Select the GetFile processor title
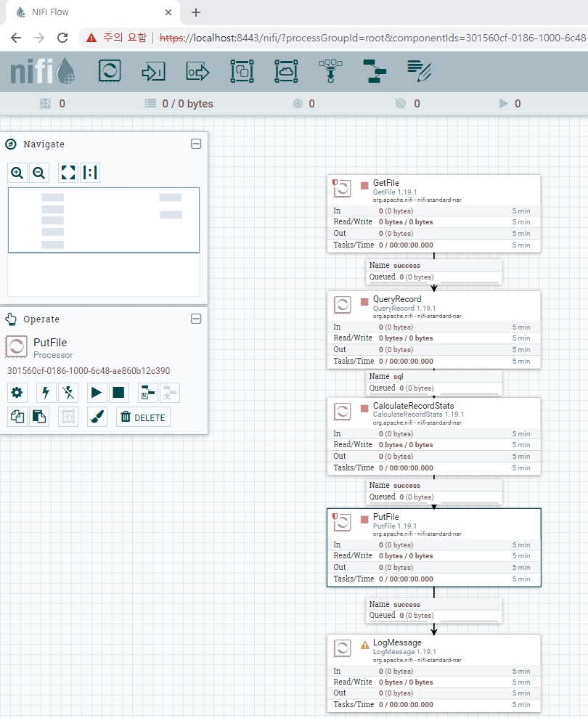Screen dimensions: 588x718 pyautogui.click(x=386, y=183)
